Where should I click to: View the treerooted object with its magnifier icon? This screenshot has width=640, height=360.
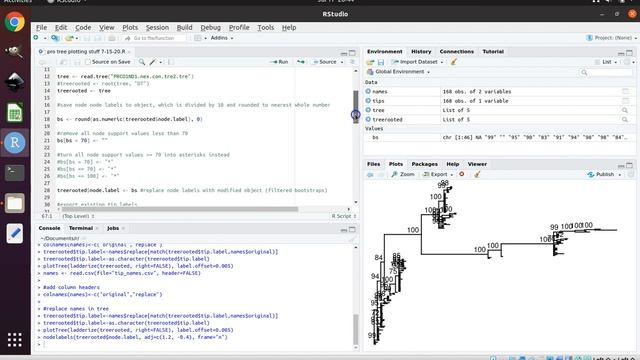tap(624, 120)
